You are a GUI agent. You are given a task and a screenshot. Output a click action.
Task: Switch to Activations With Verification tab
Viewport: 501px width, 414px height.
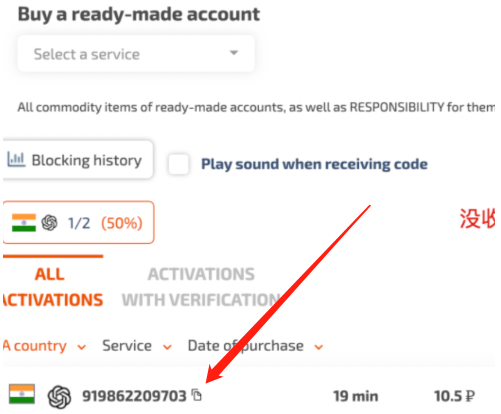coord(201,287)
